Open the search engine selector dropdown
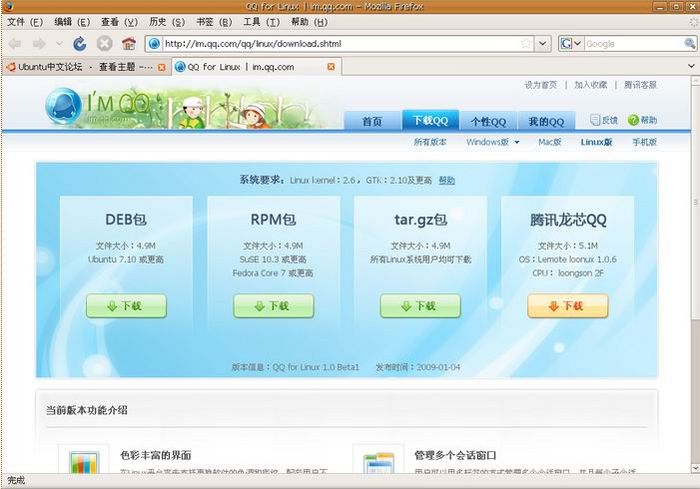The image size is (700, 489). tap(570, 44)
